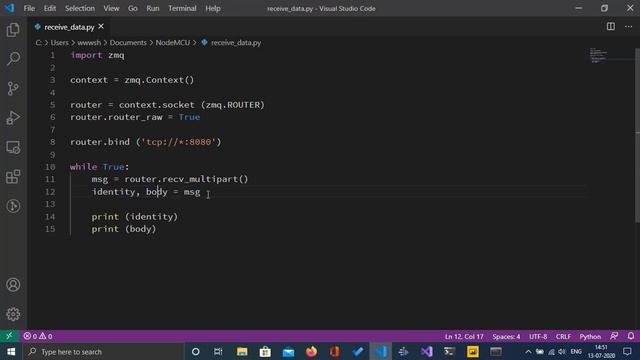Click the Split Editor Right icon
Image resolution: width=640 pixels, height=360 pixels.
coord(611,27)
